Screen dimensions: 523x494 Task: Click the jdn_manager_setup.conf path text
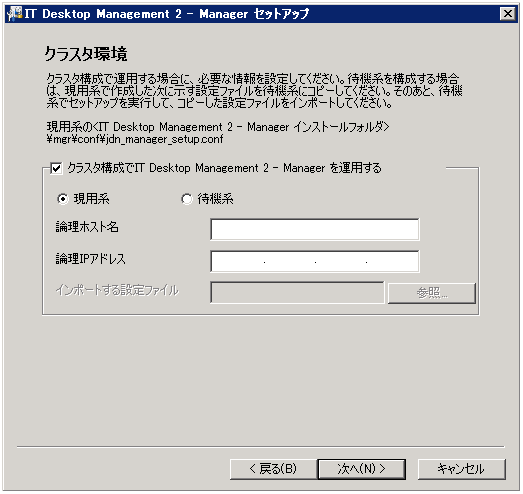pos(135,139)
